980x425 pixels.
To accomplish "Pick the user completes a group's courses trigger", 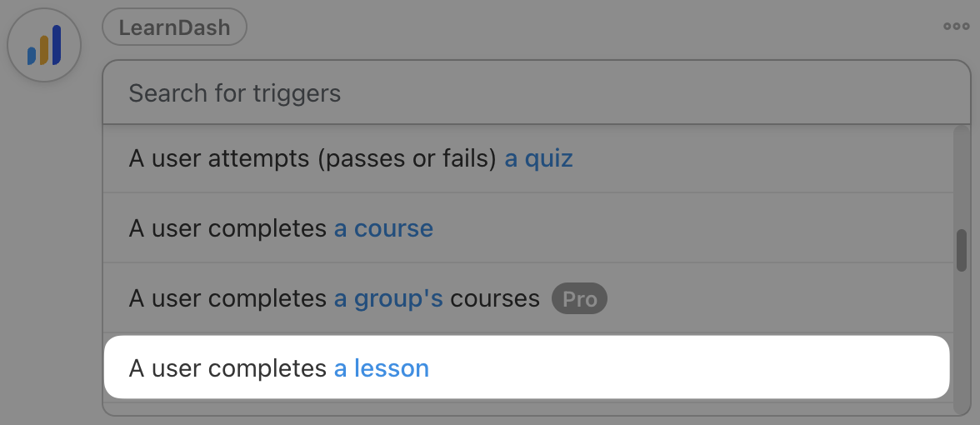I will click(333, 298).
